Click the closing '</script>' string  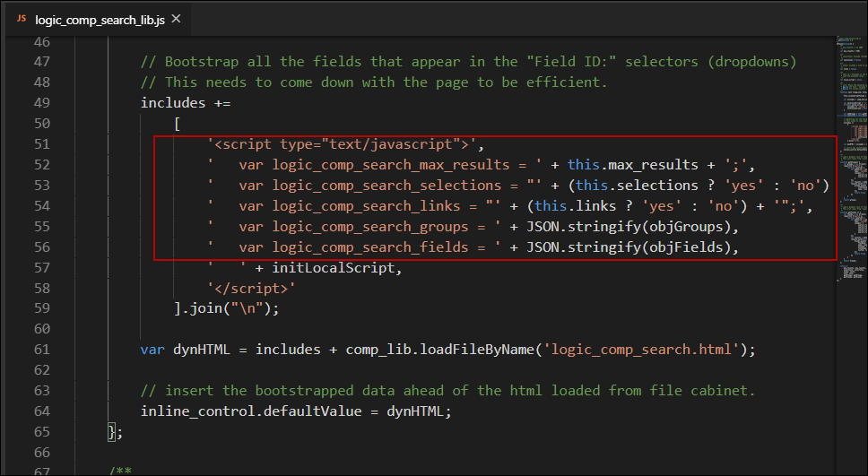click(252, 288)
